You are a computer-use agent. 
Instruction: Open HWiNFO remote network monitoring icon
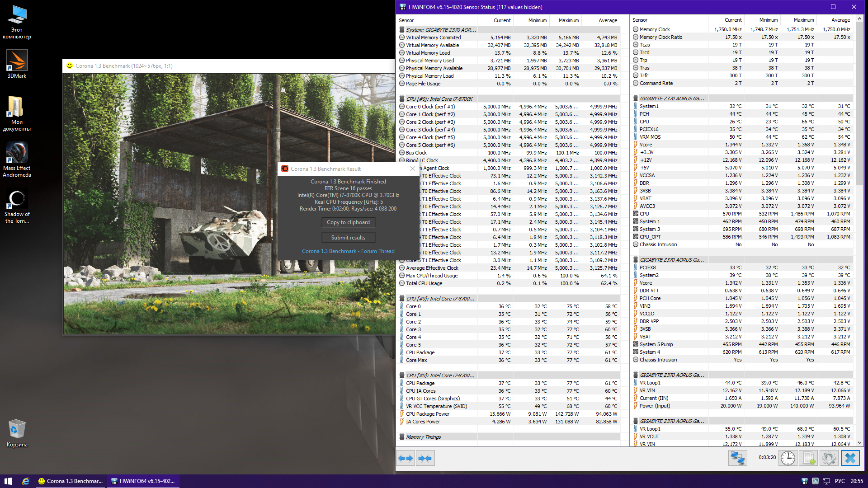click(737, 458)
